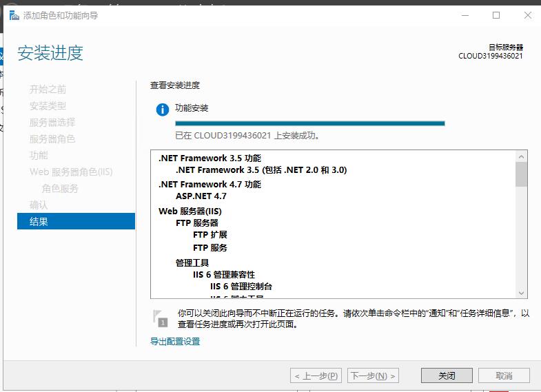Click the blue info icon beside 功能安装

click(162, 110)
